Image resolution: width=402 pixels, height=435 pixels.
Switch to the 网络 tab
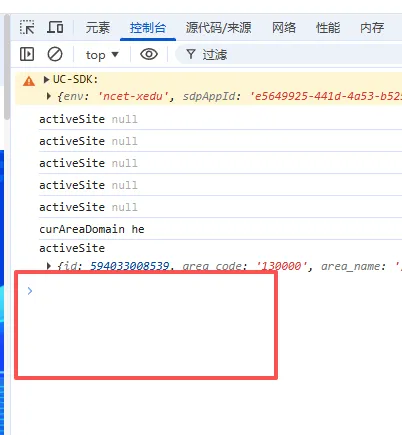point(284,28)
